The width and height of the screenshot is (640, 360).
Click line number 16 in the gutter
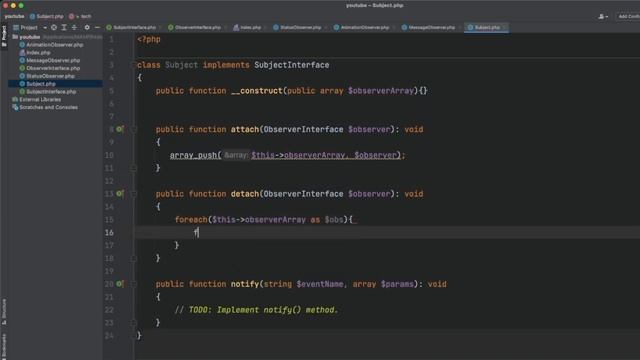[x=109, y=232]
